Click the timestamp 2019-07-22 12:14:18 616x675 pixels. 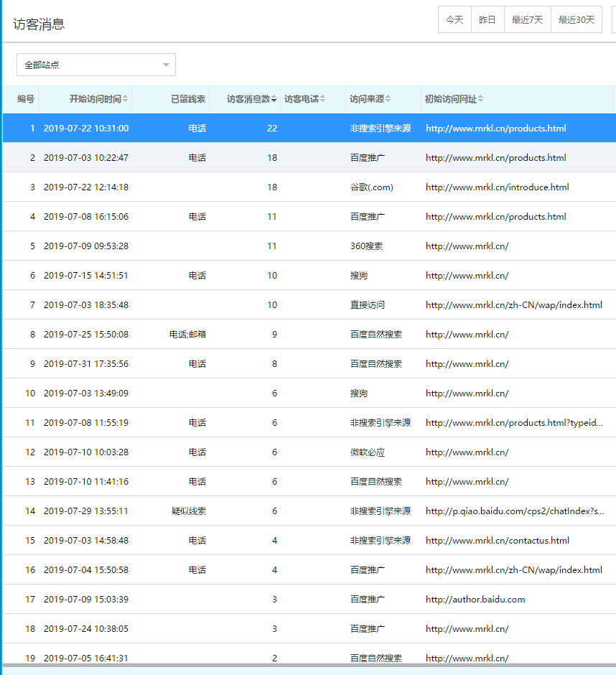(86, 187)
